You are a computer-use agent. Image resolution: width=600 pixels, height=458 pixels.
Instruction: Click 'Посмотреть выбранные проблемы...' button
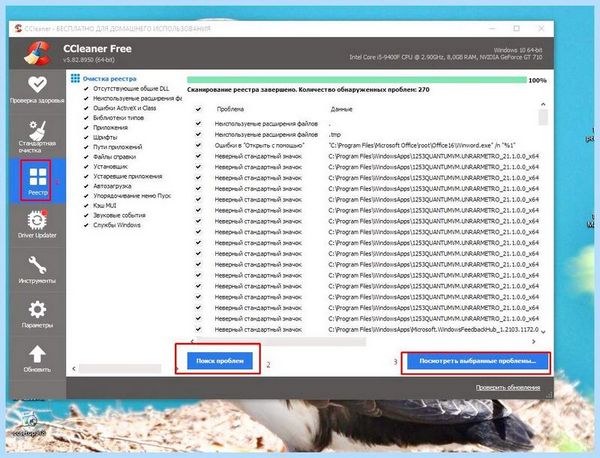478,361
